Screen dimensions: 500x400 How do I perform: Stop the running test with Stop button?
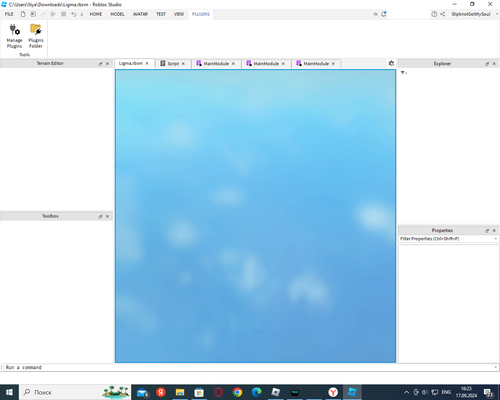point(63,14)
